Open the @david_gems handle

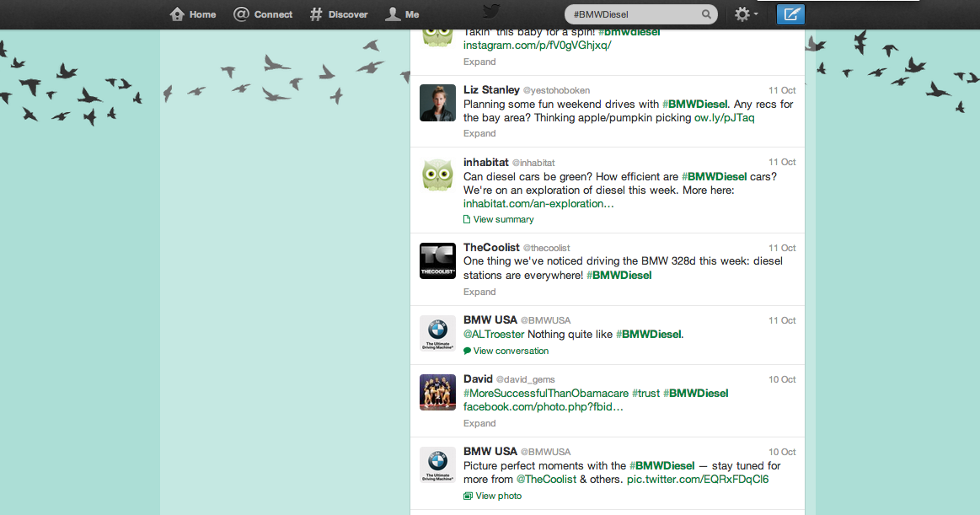[x=526, y=379]
